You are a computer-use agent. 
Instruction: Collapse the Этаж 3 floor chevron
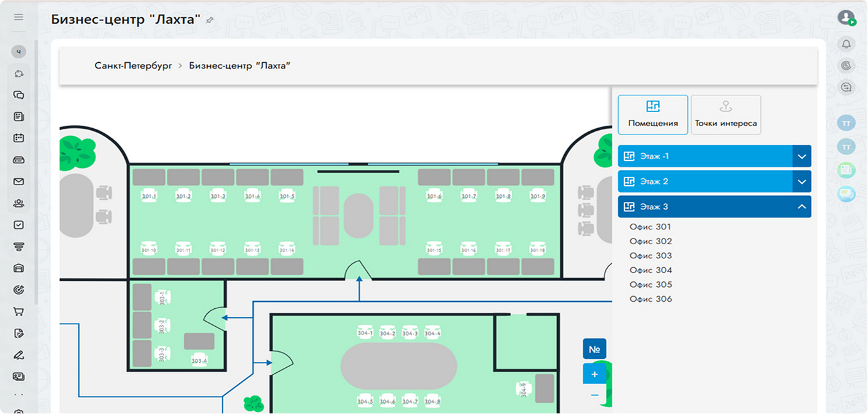pyautogui.click(x=802, y=207)
